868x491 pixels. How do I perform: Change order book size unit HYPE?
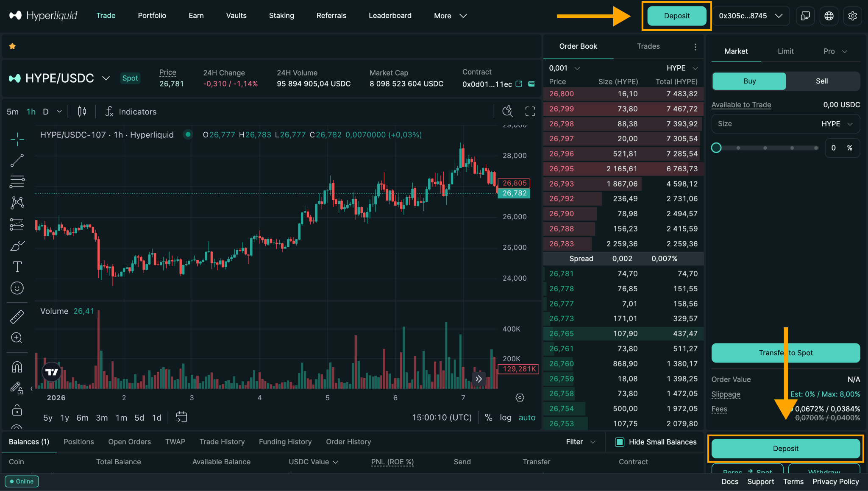(x=682, y=68)
